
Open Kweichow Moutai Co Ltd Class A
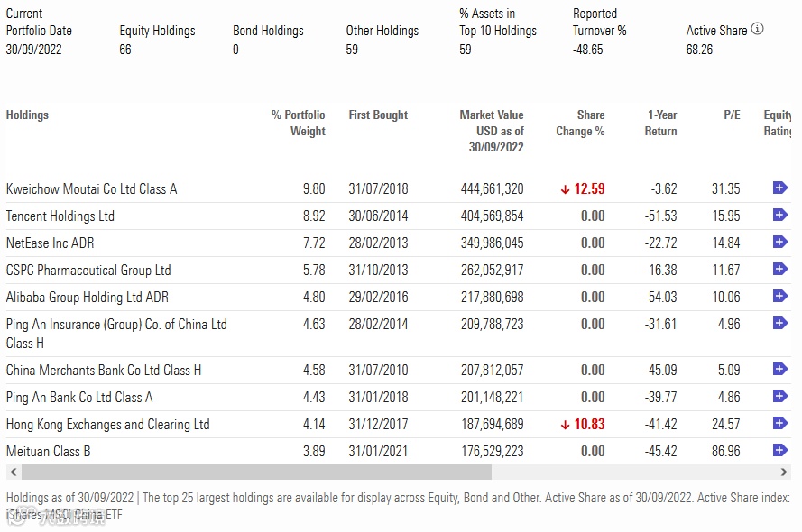point(91,189)
